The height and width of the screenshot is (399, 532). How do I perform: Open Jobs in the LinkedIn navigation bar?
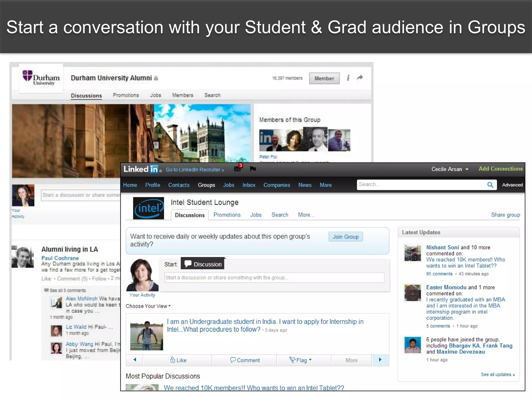coord(229,185)
